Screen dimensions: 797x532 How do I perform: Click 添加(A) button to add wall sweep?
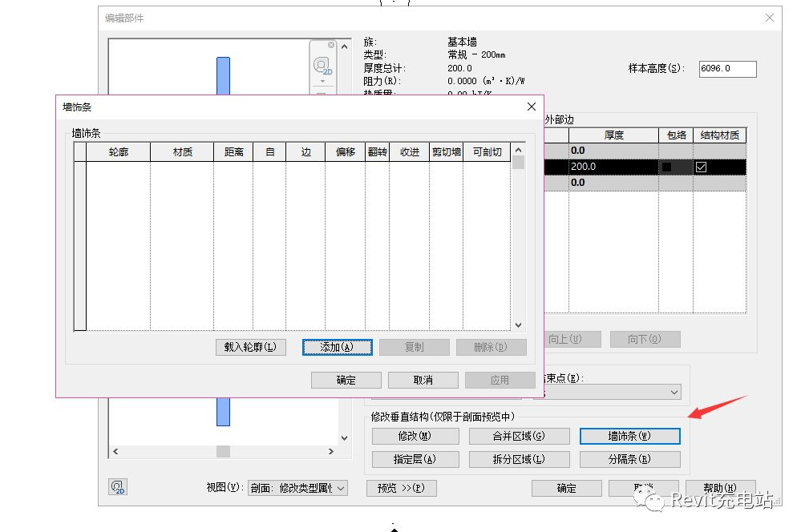pos(337,347)
